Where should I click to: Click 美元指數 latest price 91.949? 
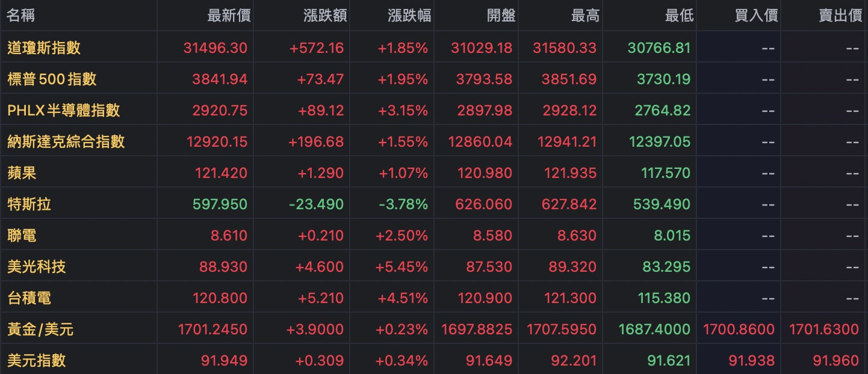[224, 360]
